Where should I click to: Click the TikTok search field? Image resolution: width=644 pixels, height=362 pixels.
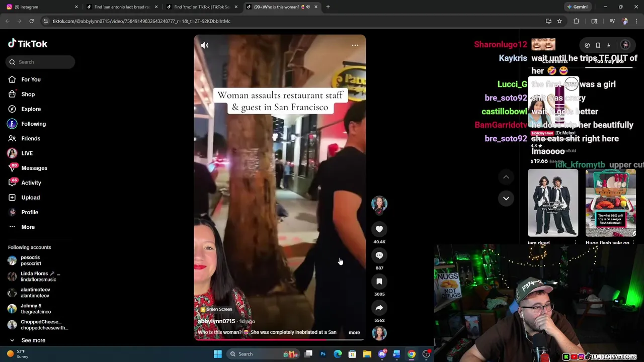(x=40, y=62)
